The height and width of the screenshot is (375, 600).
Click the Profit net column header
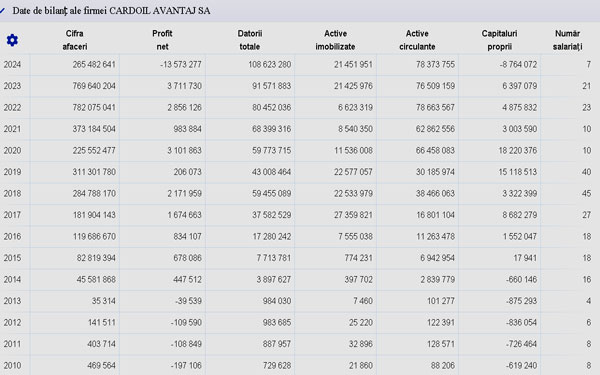click(x=162, y=40)
